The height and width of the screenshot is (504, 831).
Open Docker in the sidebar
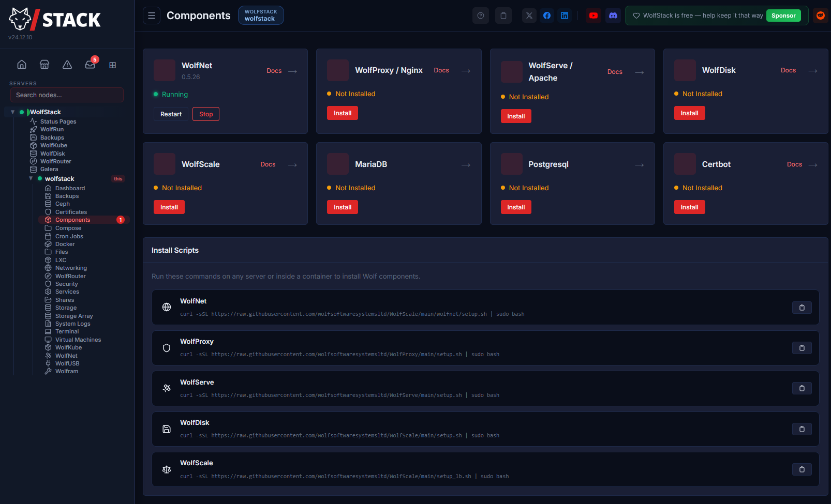pos(65,244)
